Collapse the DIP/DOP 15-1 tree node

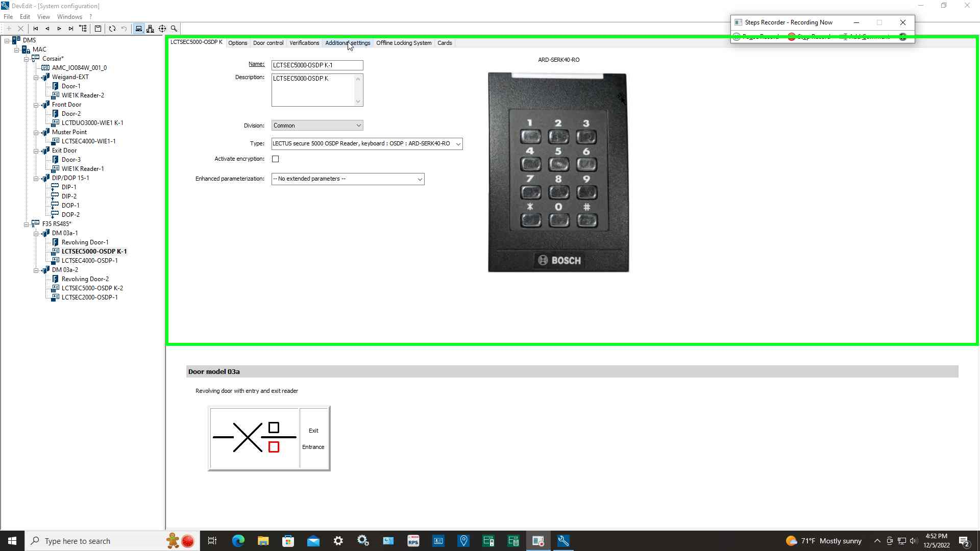[36, 179]
